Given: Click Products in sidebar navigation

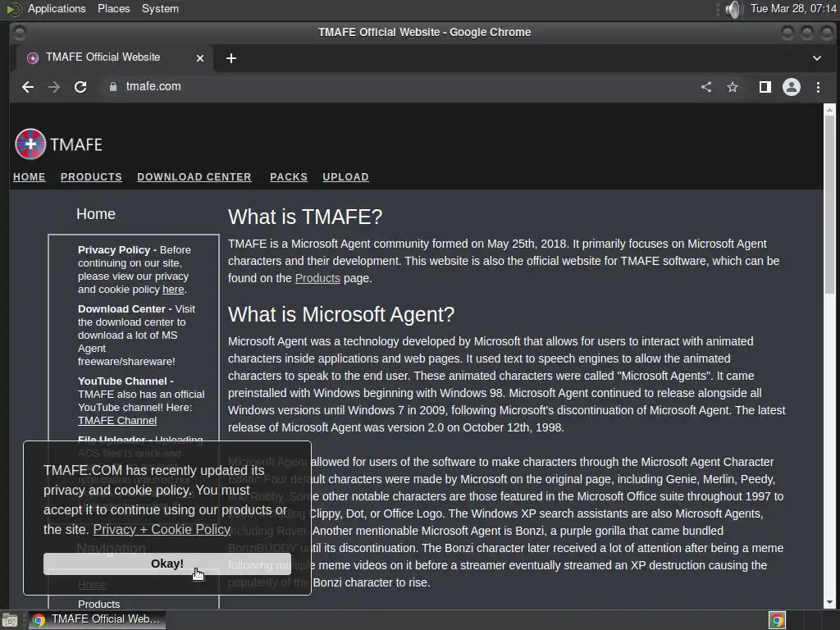Looking at the screenshot, I should (99, 604).
